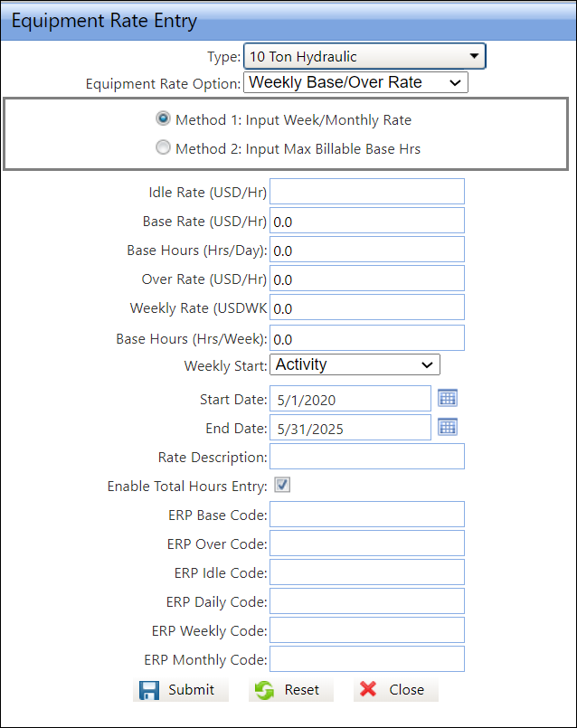This screenshot has width=577, height=728.
Task: Open the Type dropdown showing 10 Ton Hydraulic
Action: pos(364,57)
